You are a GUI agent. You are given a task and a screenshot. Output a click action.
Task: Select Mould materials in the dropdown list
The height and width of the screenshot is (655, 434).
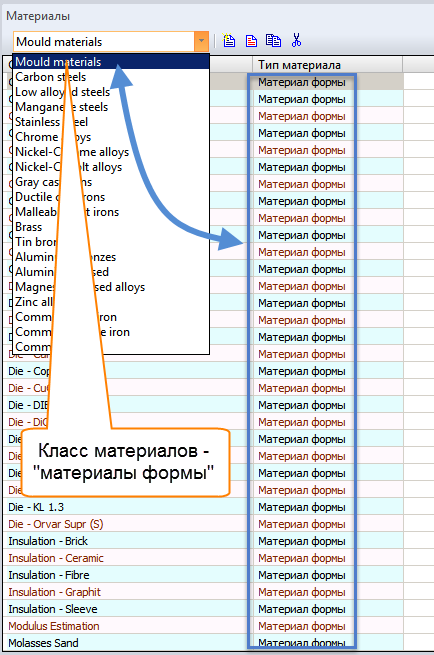(x=111, y=62)
